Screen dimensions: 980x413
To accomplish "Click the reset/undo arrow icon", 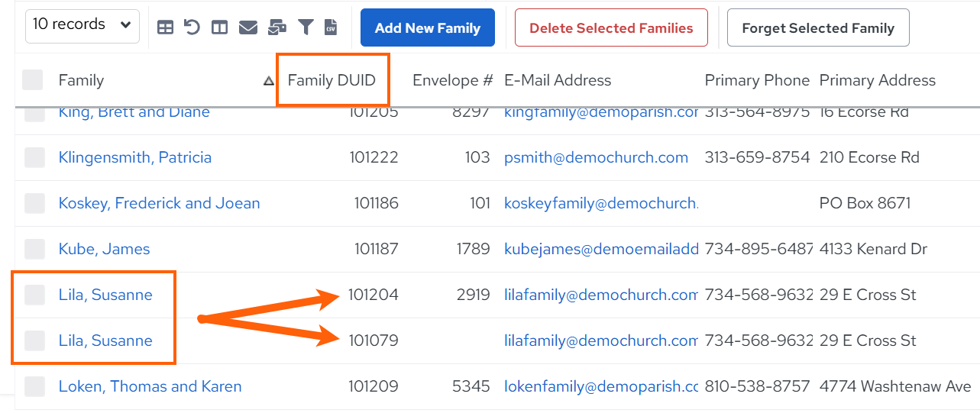I will coord(192,27).
